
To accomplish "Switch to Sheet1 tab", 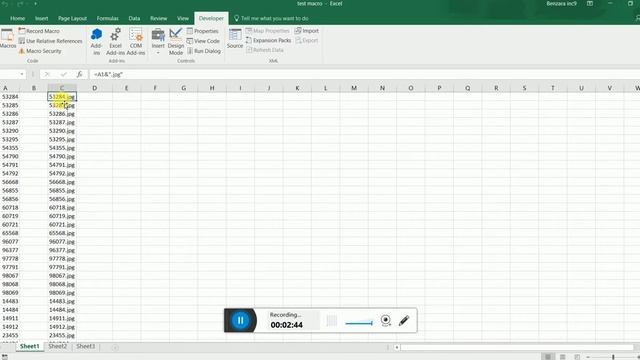I will click(x=29, y=346).
